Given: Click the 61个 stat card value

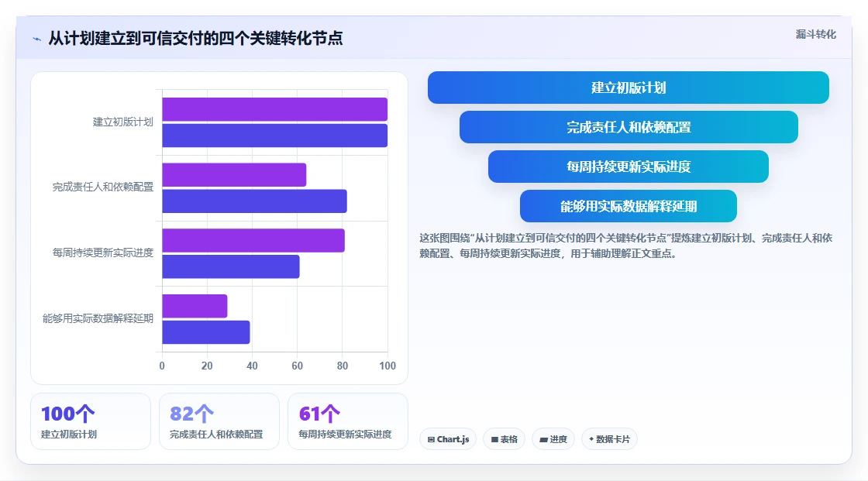Looking at the screenshot, I should (x=319, y=414).
